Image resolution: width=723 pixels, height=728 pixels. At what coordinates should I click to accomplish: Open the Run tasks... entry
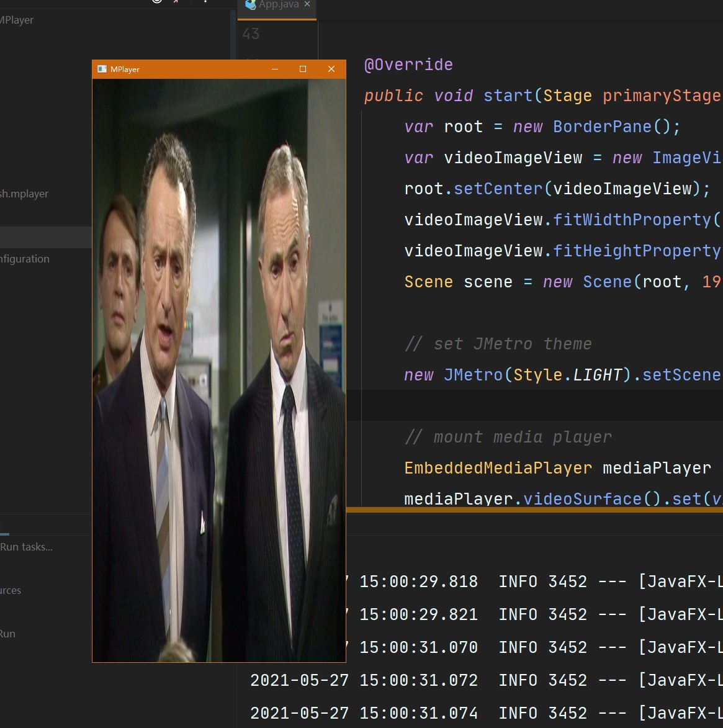(27, 546)
